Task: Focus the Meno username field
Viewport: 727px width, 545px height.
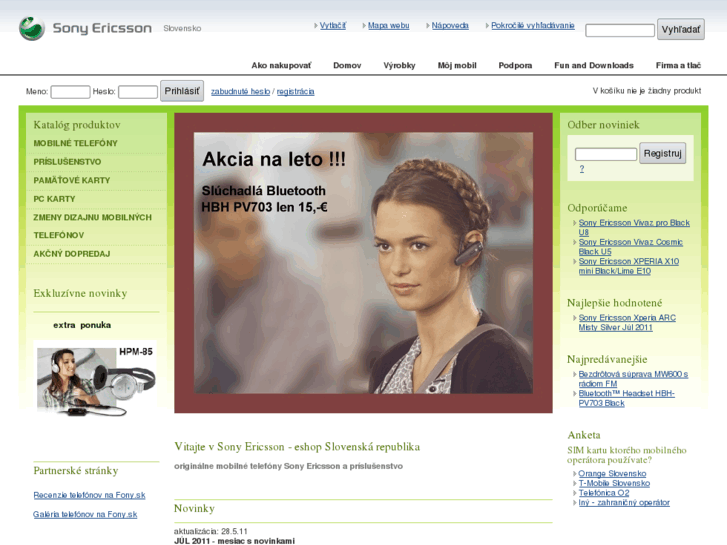Action: [x=70, y=92]
